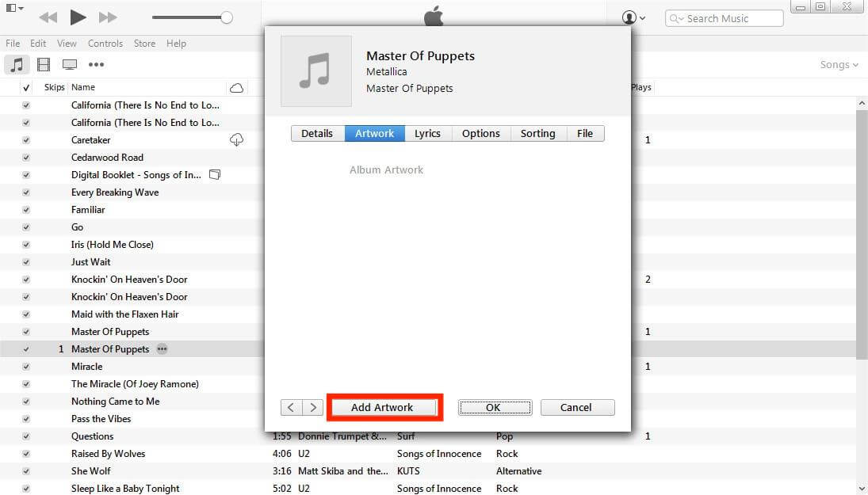Open the Store menu
Viewport: 868px width, 495px height.
pyautogui.click(x=144, y=43)
